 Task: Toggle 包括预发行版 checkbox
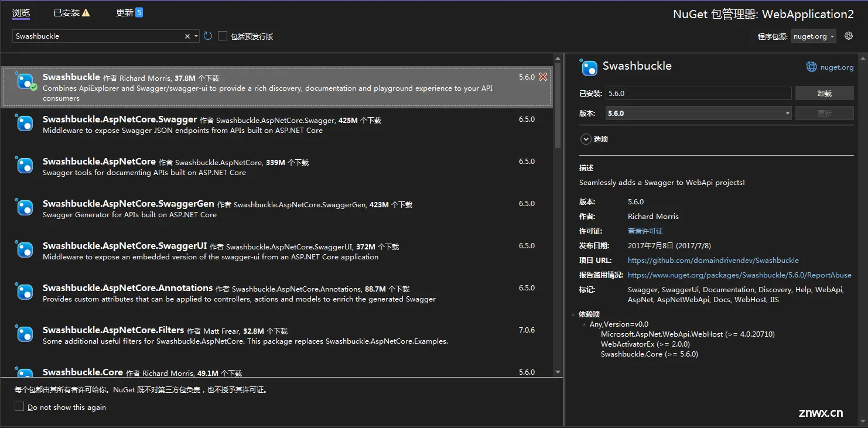tap(223, 36)
